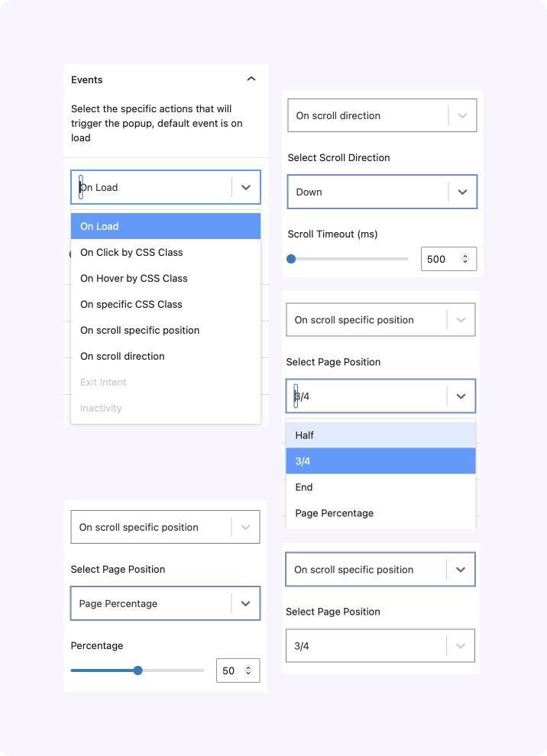The image size is (547, 756).
Task: Select Page Percentage option in list
Action: click(x=335, y=513)
